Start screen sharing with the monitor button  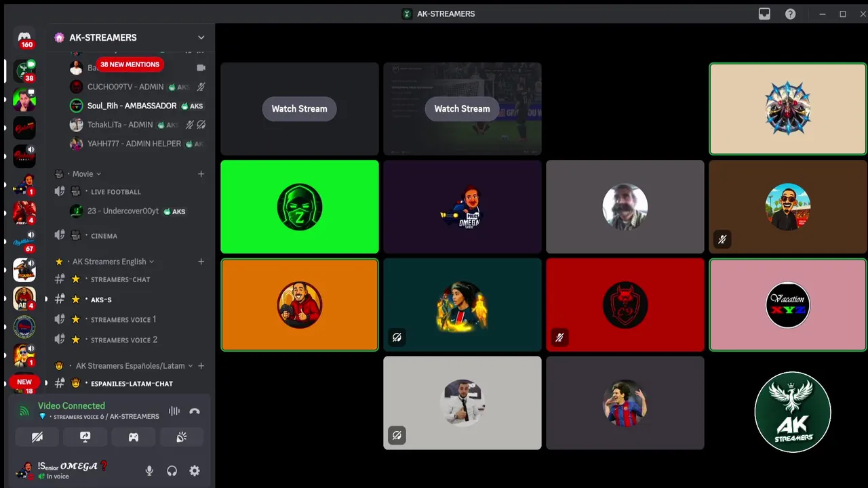[85, 437]
